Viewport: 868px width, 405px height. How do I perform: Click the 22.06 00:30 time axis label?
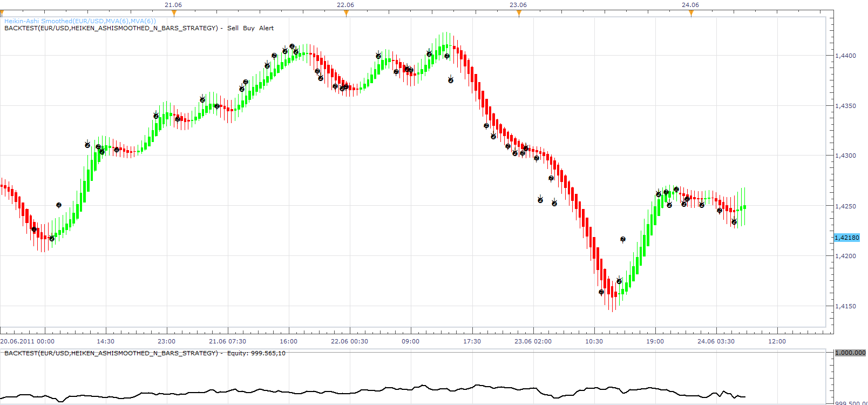tap(349, 341)
